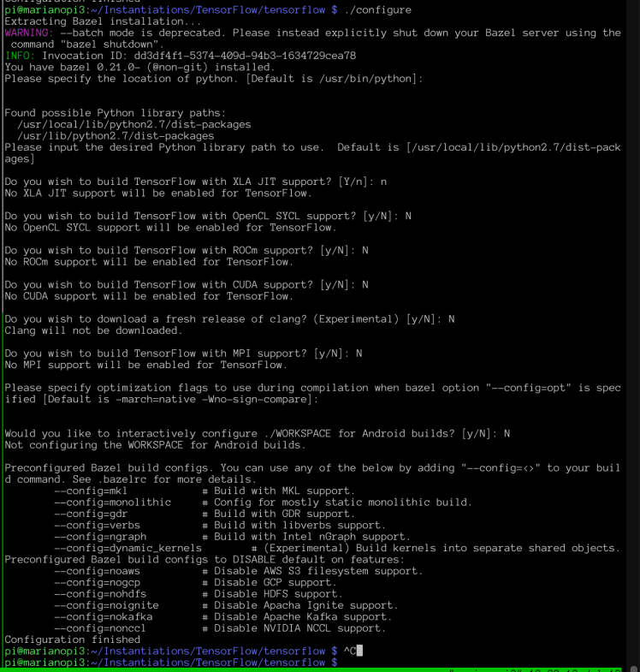
Task: Click "You have bazel 0.21.0- (@non-git) installed."
Action: [x=139, y=68]
